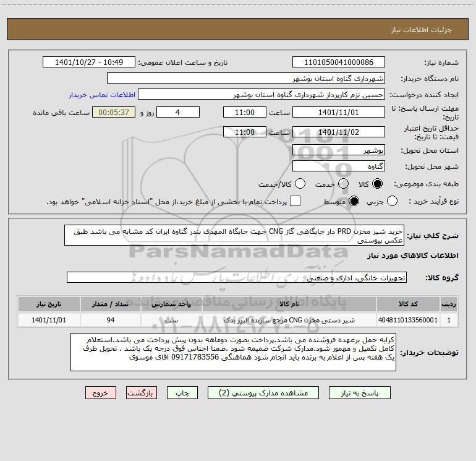Select the خدمت radio button

(343, 184)
